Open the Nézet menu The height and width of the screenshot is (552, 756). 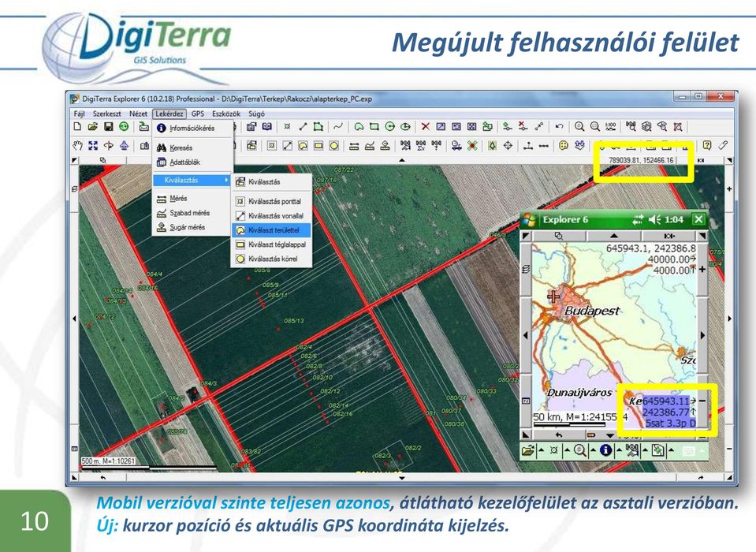[138, 114]
